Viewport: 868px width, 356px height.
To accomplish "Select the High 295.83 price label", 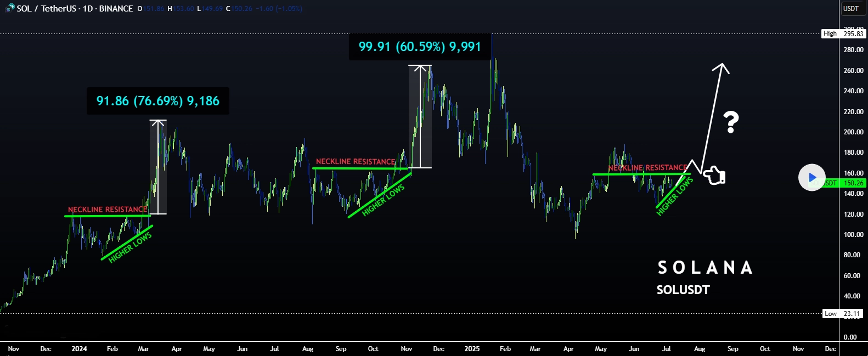I will (x=843, y=33).
